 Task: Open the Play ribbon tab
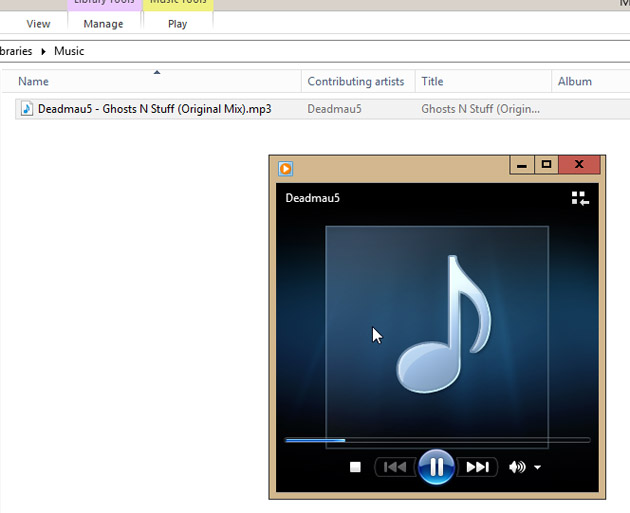[177, 24]
